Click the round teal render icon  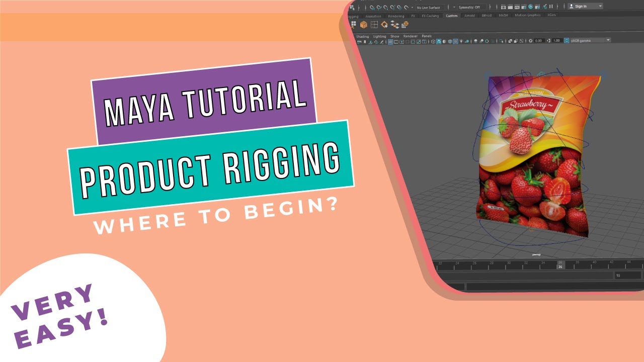coord(531,7)
